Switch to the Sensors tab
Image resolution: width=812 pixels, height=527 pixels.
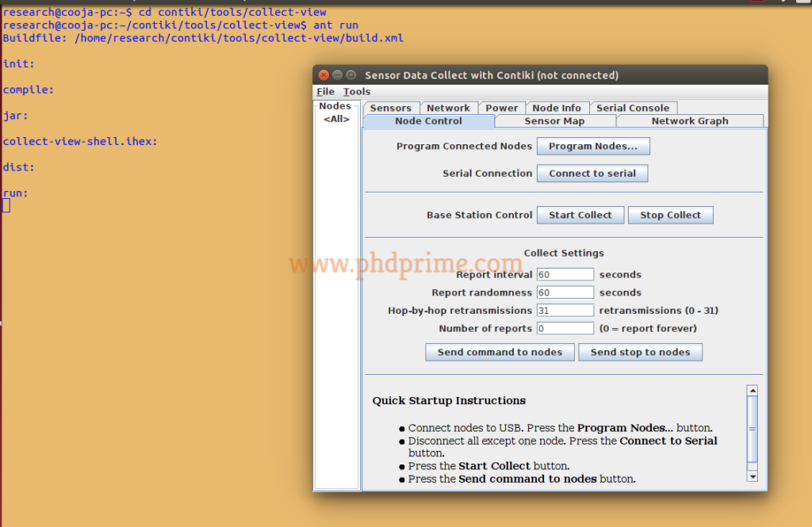point(391,108)
